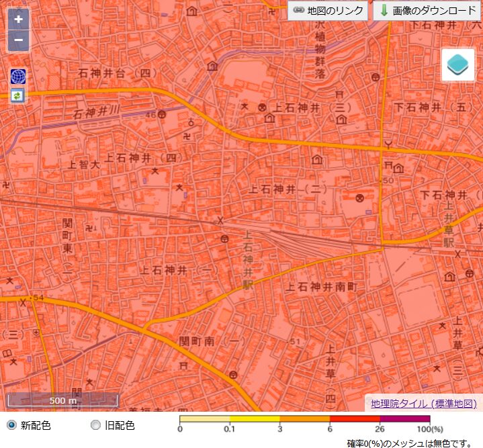
Task: Click the yellow 0.1–3% legend swatch
Action: pos(254,418)
